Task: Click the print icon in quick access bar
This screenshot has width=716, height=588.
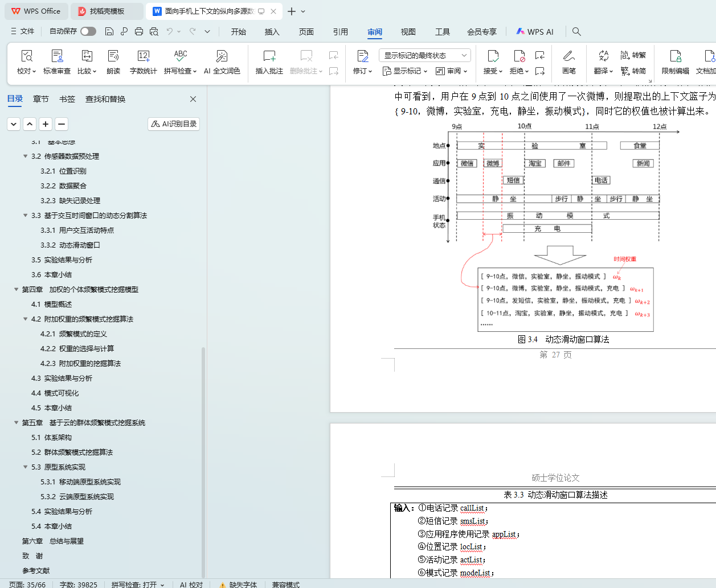Action: [139, 31]
